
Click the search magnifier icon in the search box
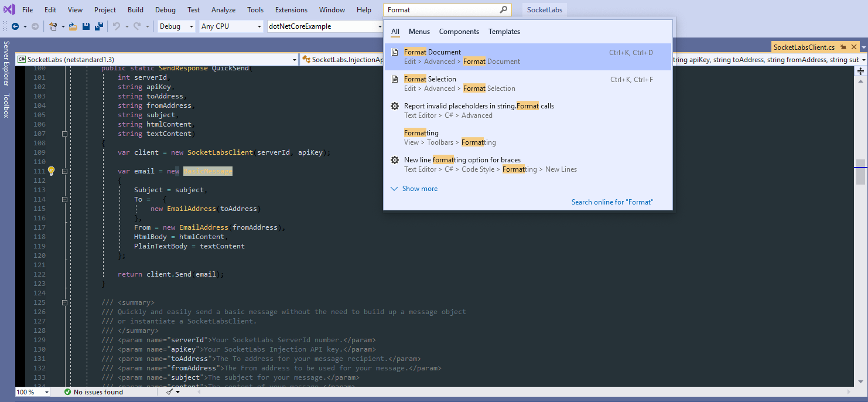(504, 10)
